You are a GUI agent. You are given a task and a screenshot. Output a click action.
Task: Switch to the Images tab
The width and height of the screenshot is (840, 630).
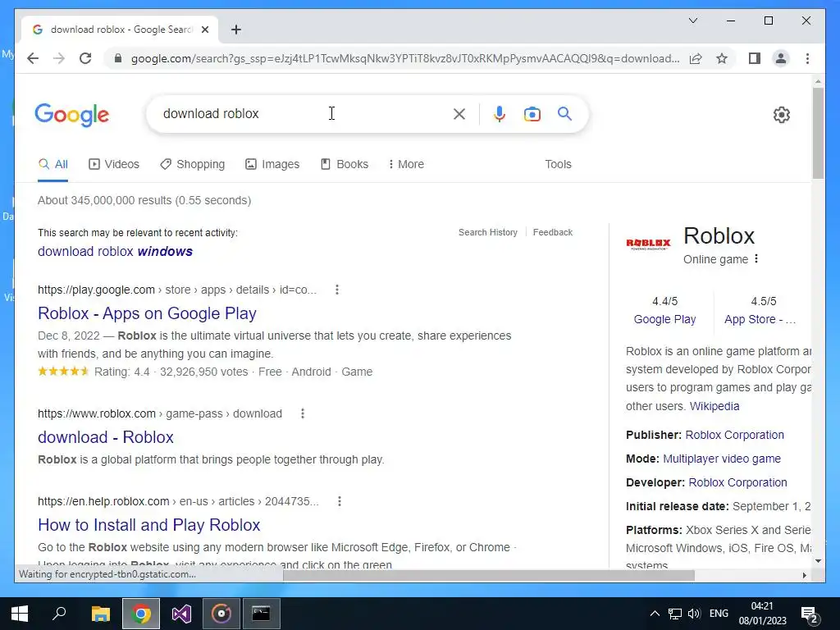[x=272, y=164]
